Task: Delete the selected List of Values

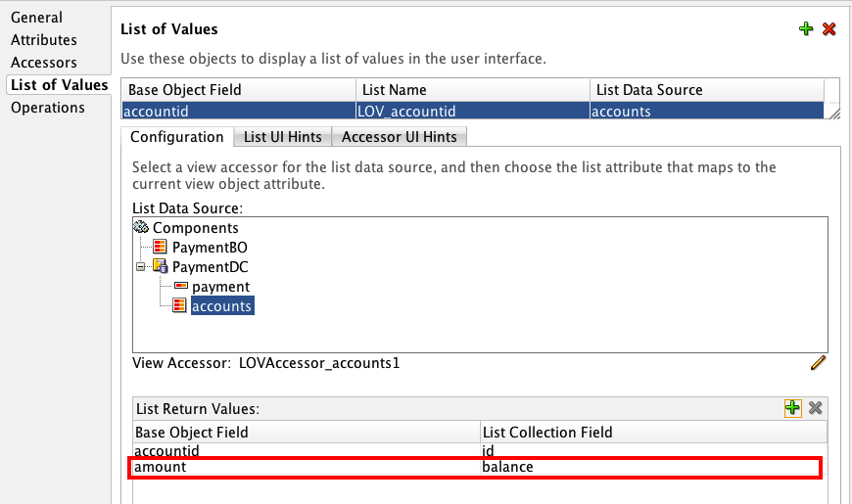Action: (829, 29)
